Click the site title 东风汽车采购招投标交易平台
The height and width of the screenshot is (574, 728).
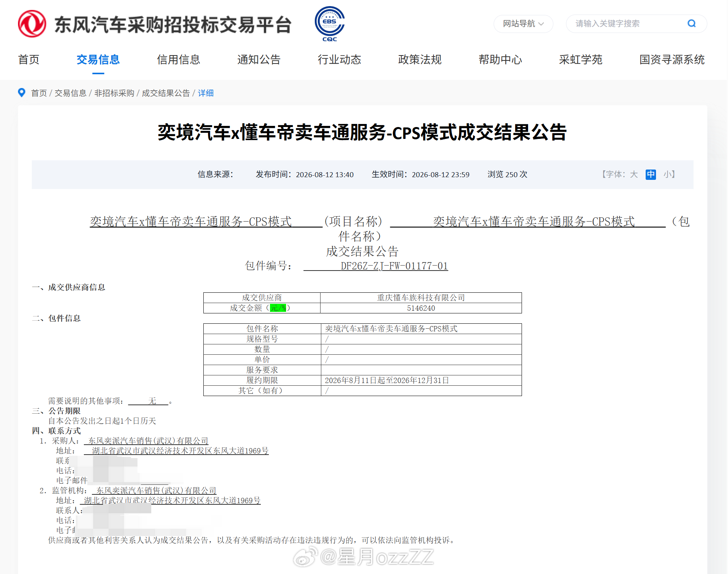click(x=173, y=25)
